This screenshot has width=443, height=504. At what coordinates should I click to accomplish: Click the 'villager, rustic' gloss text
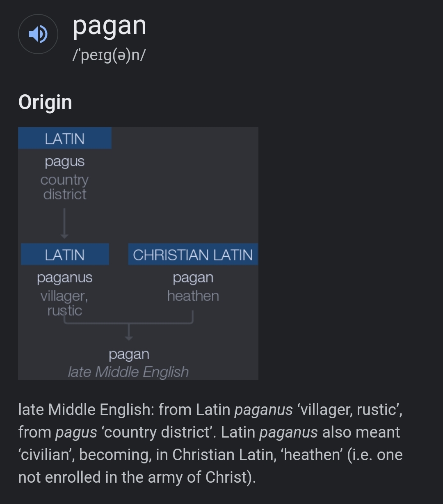click(64, 303)
